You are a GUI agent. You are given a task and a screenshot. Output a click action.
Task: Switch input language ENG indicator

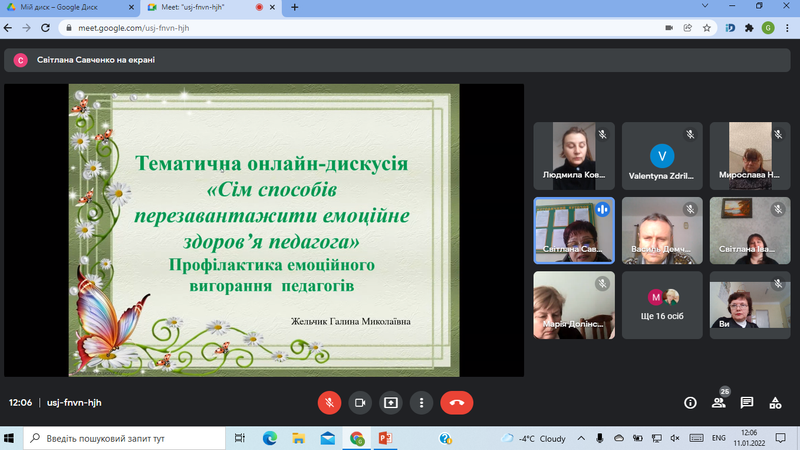718,438
